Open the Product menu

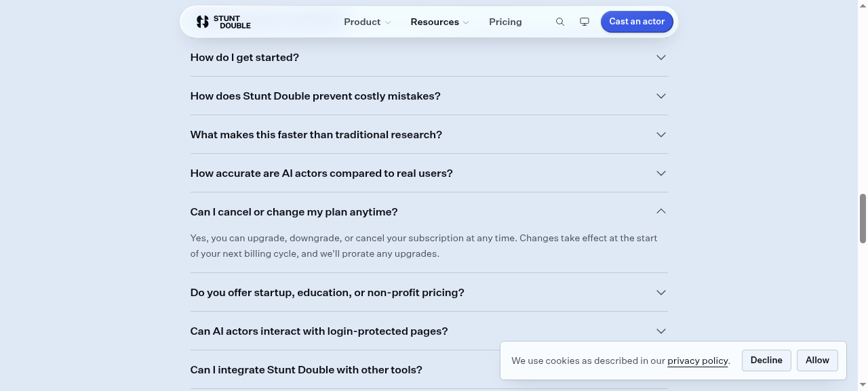(x=367, y=22)
